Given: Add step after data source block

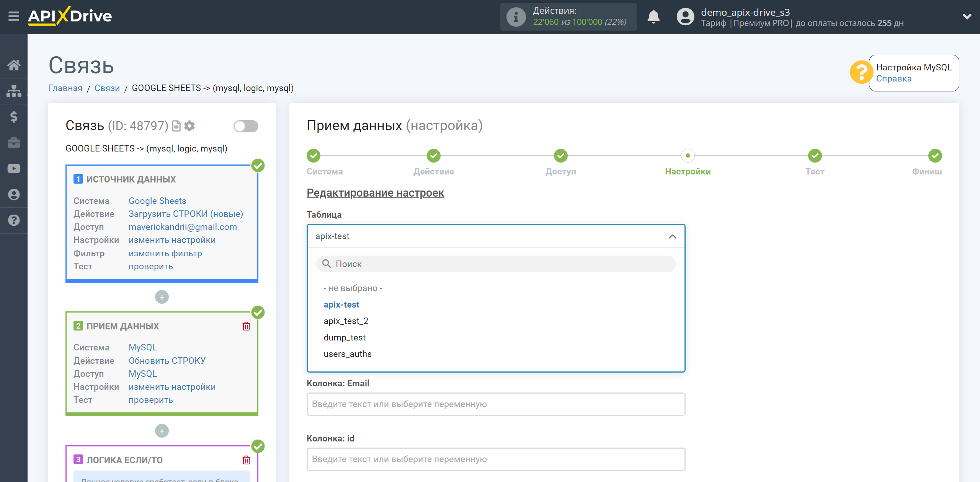Looking at the screenshot, I should (162, 297).
